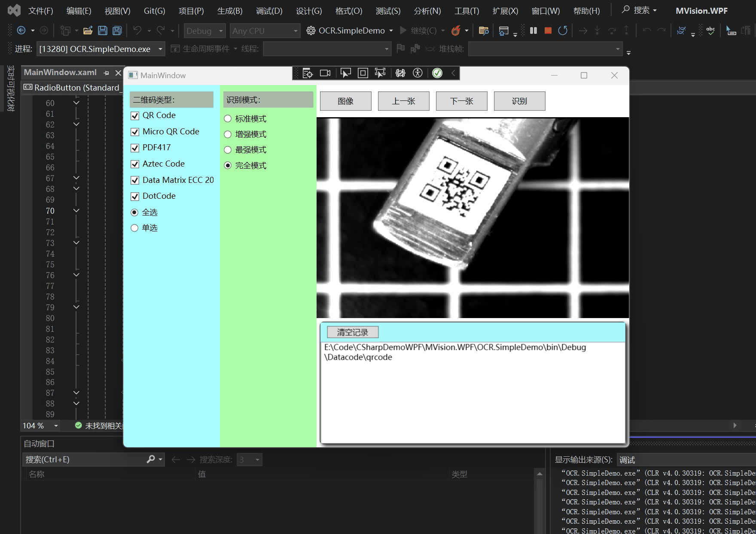Expand the Any CPU platform dropdown
Image resolution: width=756 pixels, height=534 pixels.
coord(264,30)
